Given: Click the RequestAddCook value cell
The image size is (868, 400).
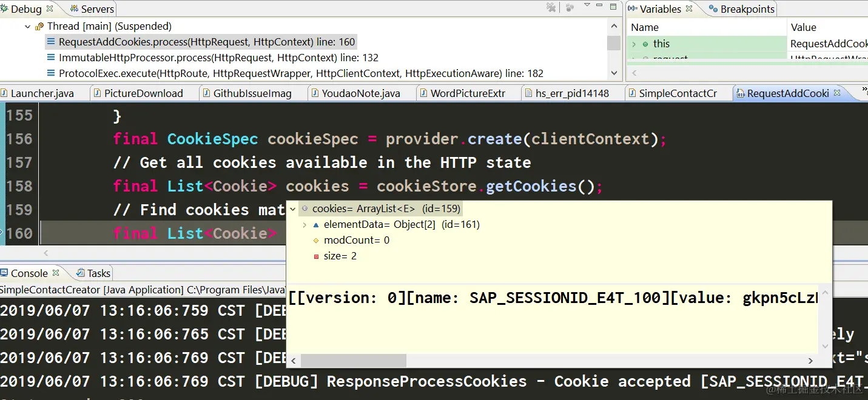Looking at the screenshot, I should pos(829,44).
